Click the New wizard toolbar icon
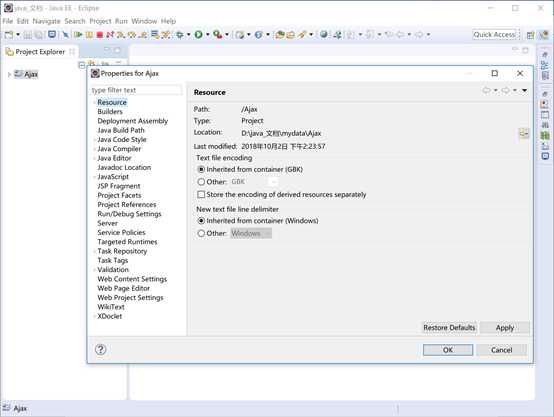The image size is (554, 417). point(9,35)
